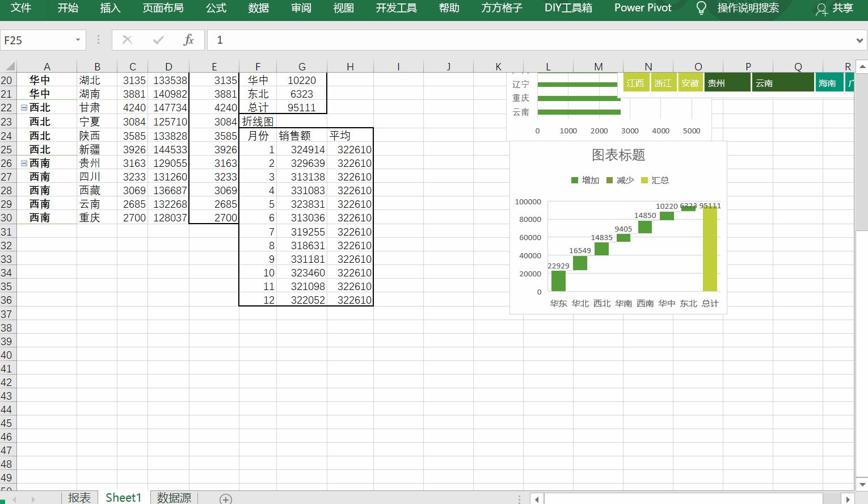Open the 开始 ribbon tab
868x504 pixels.
click(68, 8)
